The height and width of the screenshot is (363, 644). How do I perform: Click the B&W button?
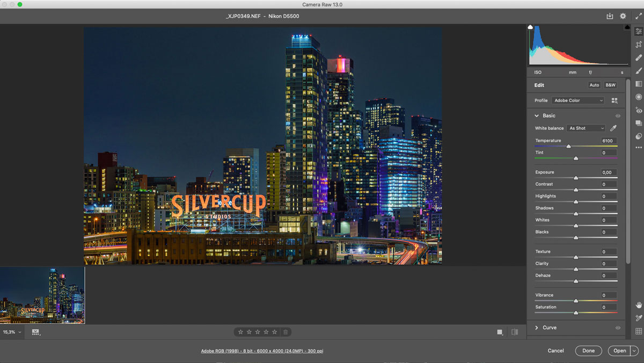pyautogui.click(x=611, y=85)
